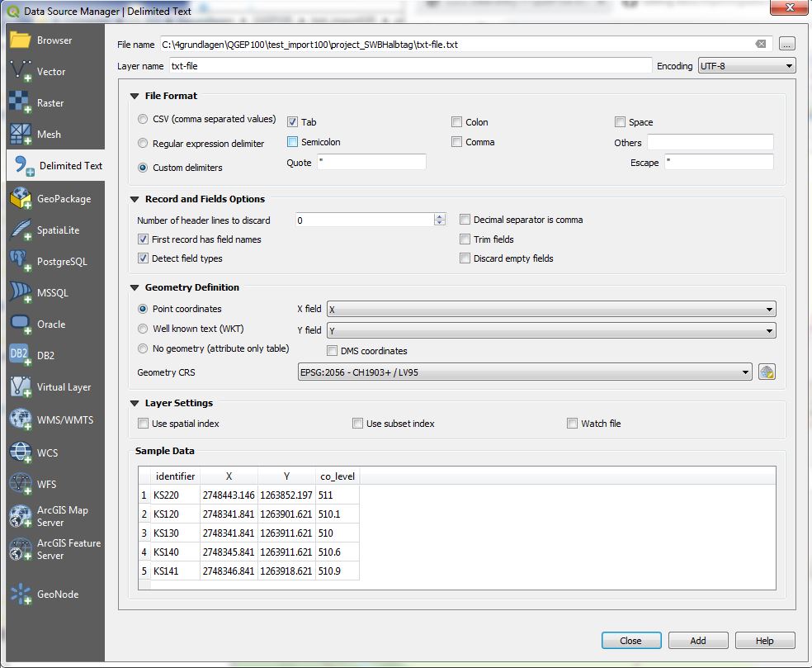
Task: Enable Use subset index checkbox
Action: (x=357, y=424)
